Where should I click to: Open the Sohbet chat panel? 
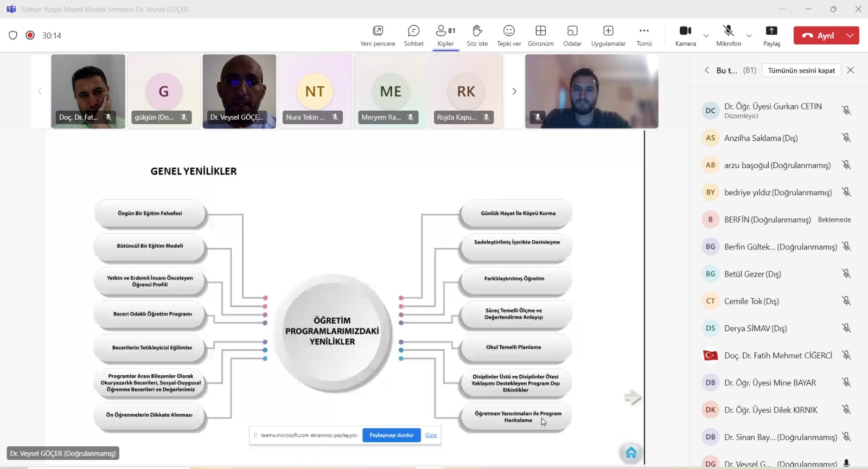coord(413,35)
